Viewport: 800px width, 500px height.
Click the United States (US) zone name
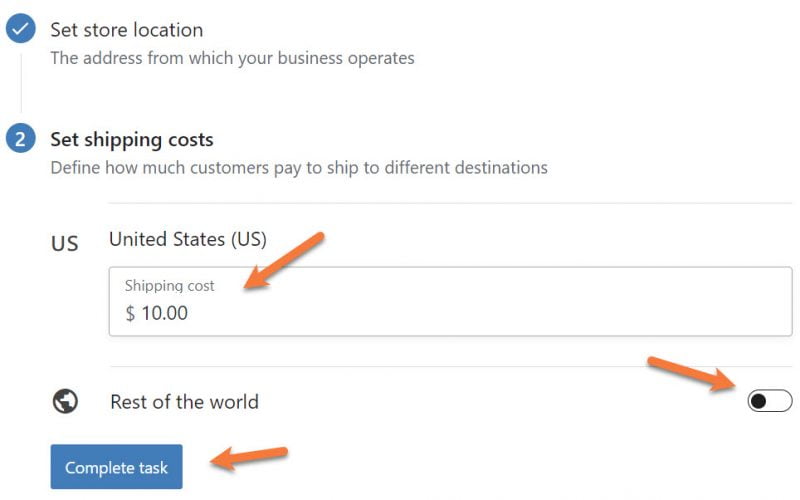coord(187,239)
